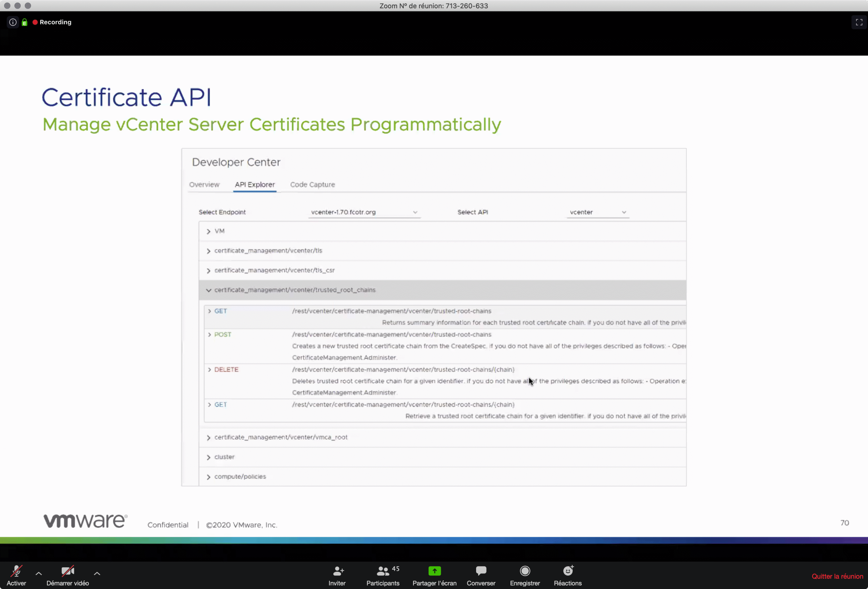The width and height of the screenshot is (868, 589).
Task: Open Réactions emoji icon
Action: point(568,571)
